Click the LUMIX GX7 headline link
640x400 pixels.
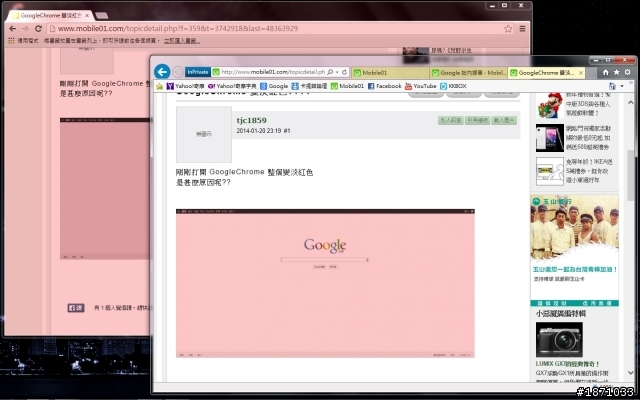(x=567, y=364)
